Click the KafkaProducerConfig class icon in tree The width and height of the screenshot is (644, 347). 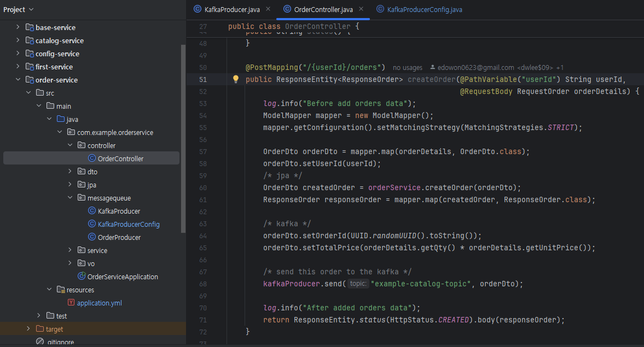(92, 224)
